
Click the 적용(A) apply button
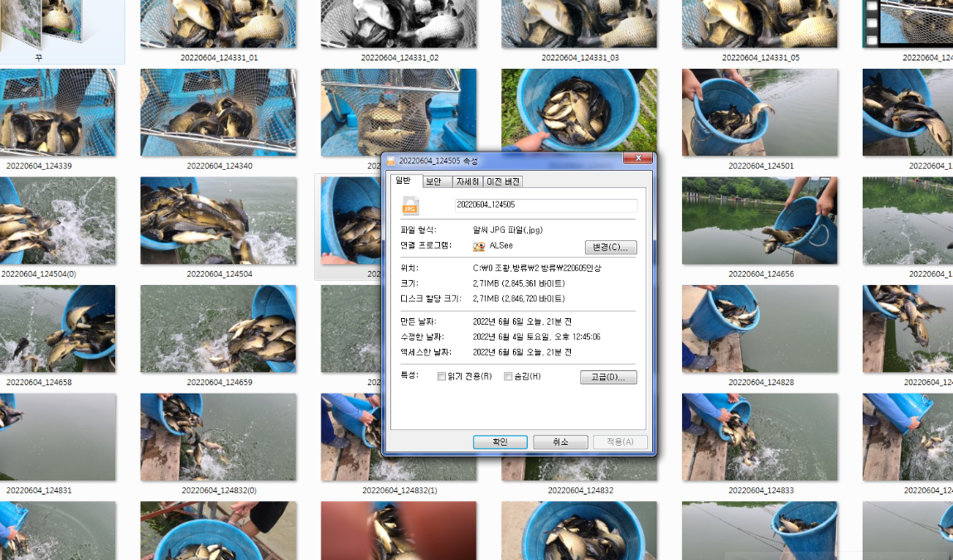(x=620, y=442)
